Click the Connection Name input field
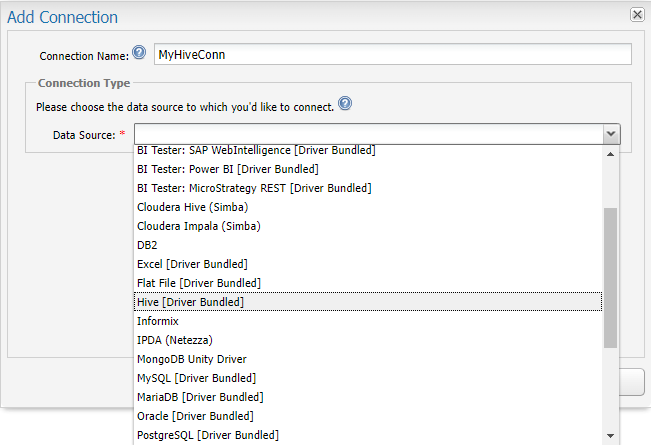Screen dimensions: 651x445 (x=393, y=54)
